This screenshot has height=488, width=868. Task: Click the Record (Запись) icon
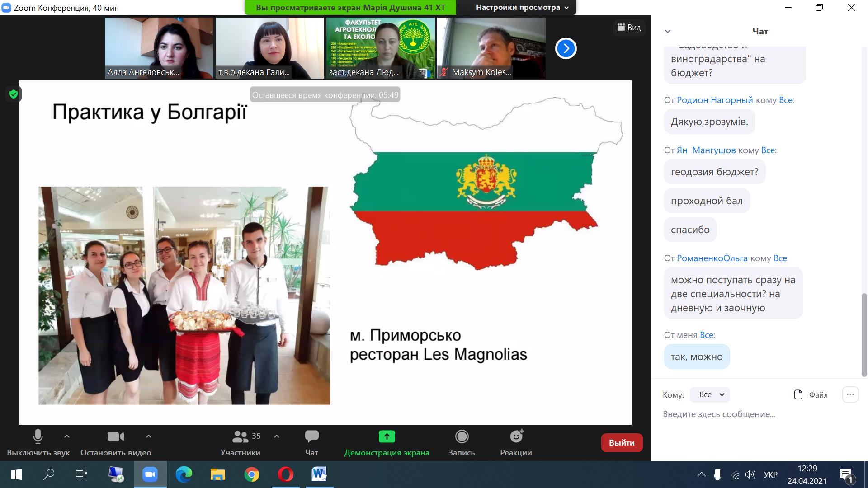point(462,436)
